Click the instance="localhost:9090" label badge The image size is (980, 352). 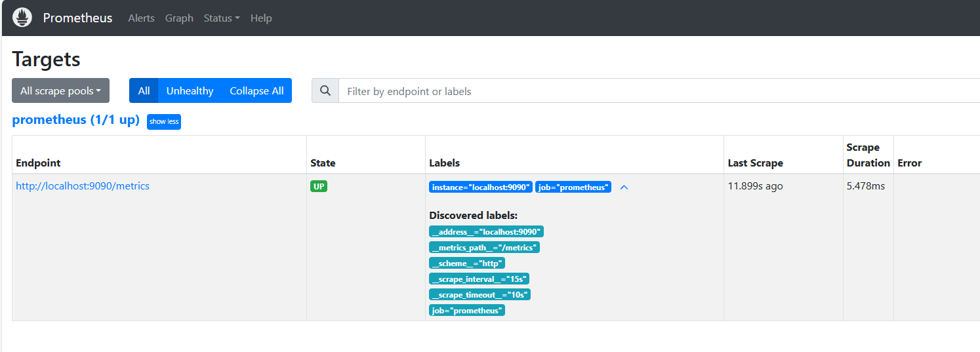(x=480, y=187)
